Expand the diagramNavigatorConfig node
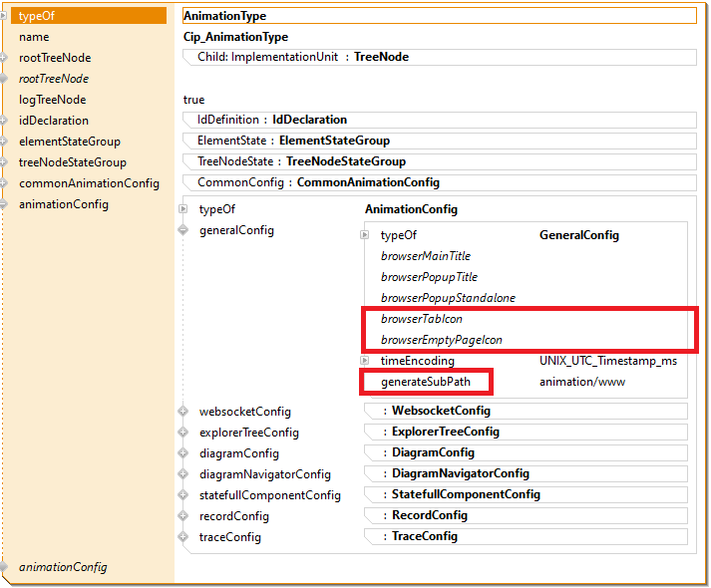Image resolution: width=711 pixels, height=588 pixels. coord(182,473)
